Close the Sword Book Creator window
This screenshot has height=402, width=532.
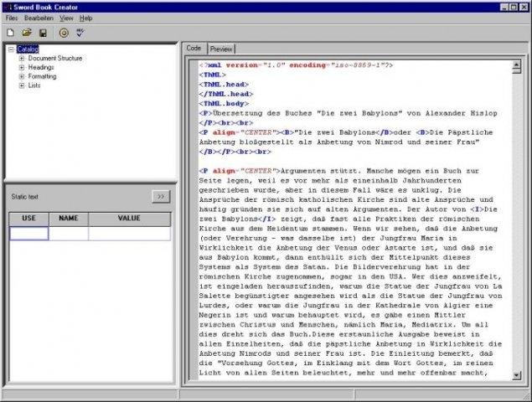tap(524, 8)
